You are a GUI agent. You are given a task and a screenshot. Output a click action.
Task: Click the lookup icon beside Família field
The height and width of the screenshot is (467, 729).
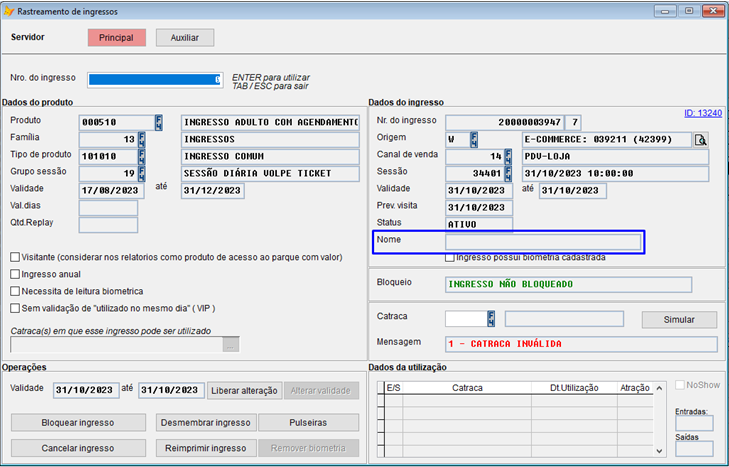pyautogui.click(x=142, y=139)
